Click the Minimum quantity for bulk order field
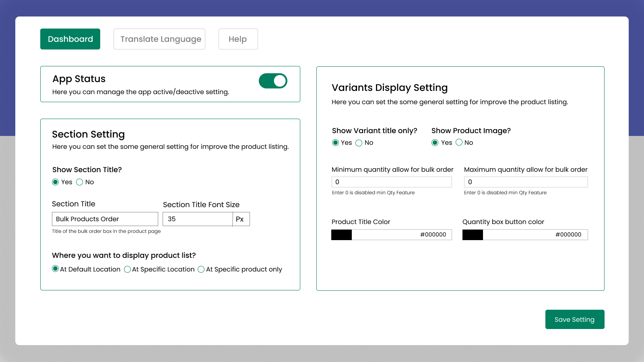 click(x=392, y=182)
